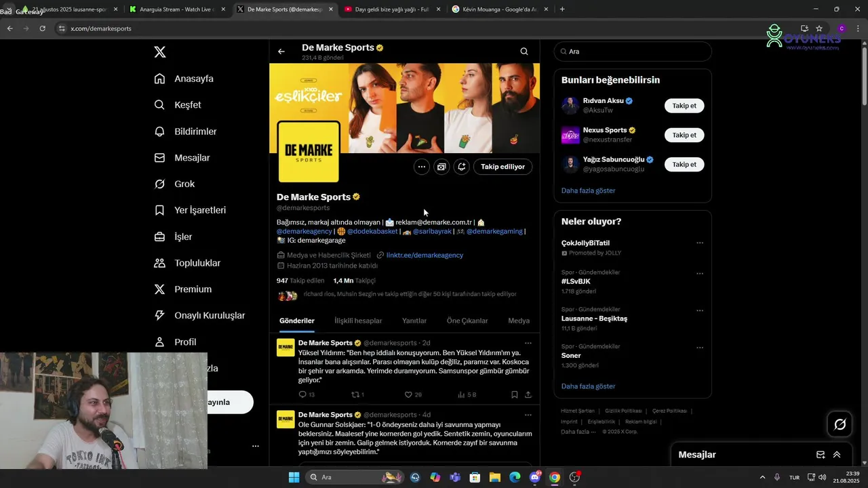Bookmark the Yüksel Yıldırım post

click(515, 394)
